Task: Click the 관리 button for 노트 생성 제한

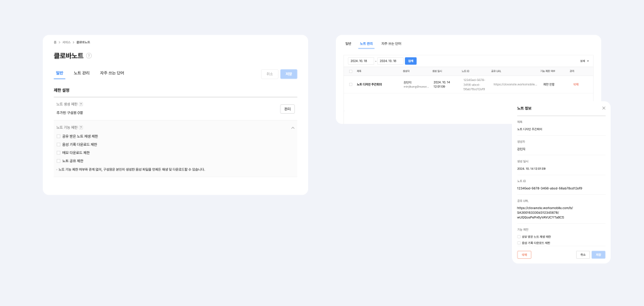Action: click(x=287, y=109)
